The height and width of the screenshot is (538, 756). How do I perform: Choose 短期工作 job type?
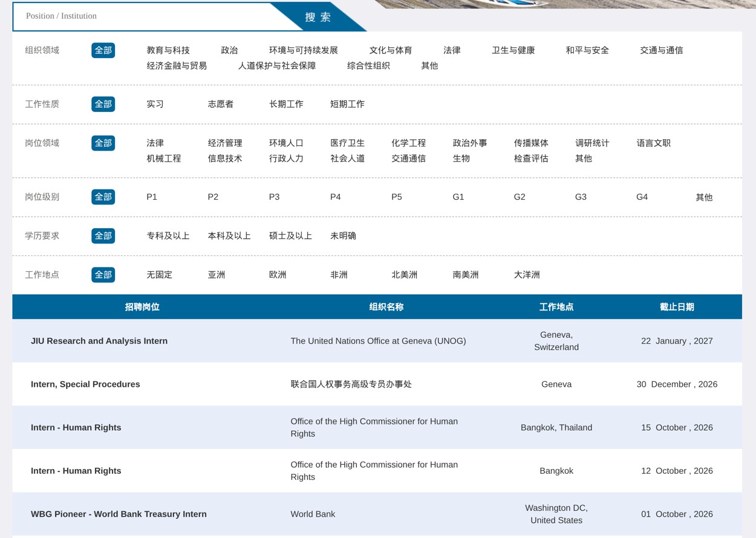(347, 104)
